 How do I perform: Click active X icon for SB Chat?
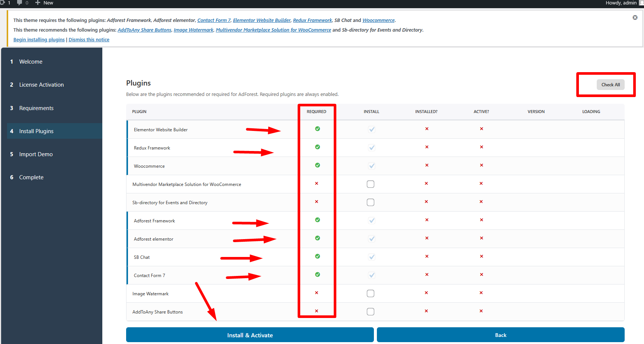point(481,256)
